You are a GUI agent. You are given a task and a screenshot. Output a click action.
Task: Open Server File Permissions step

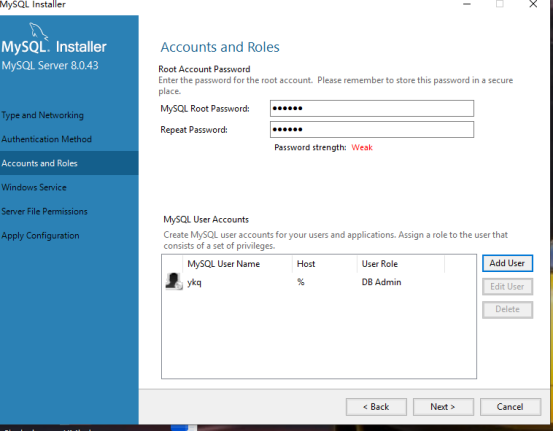point(44,211)
